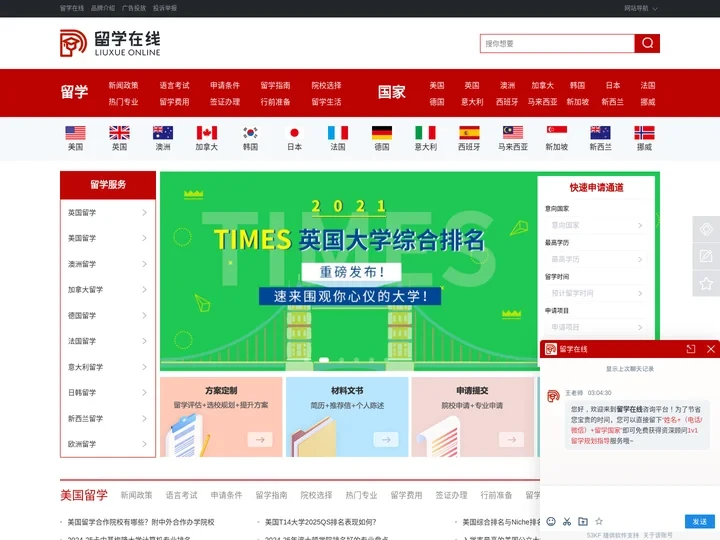Pop out the chat window with the expand icon
The image size is (720, 540).
click(691, 349)
